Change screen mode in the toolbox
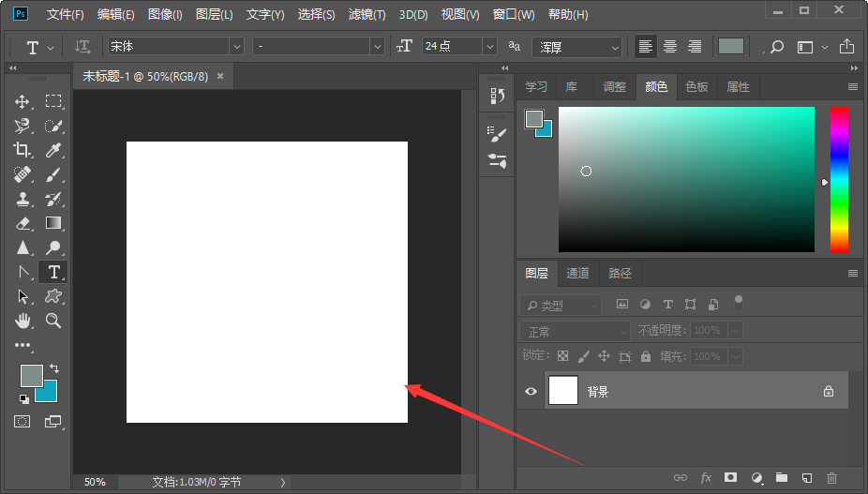The image size is (868, 494). point(53,422)
